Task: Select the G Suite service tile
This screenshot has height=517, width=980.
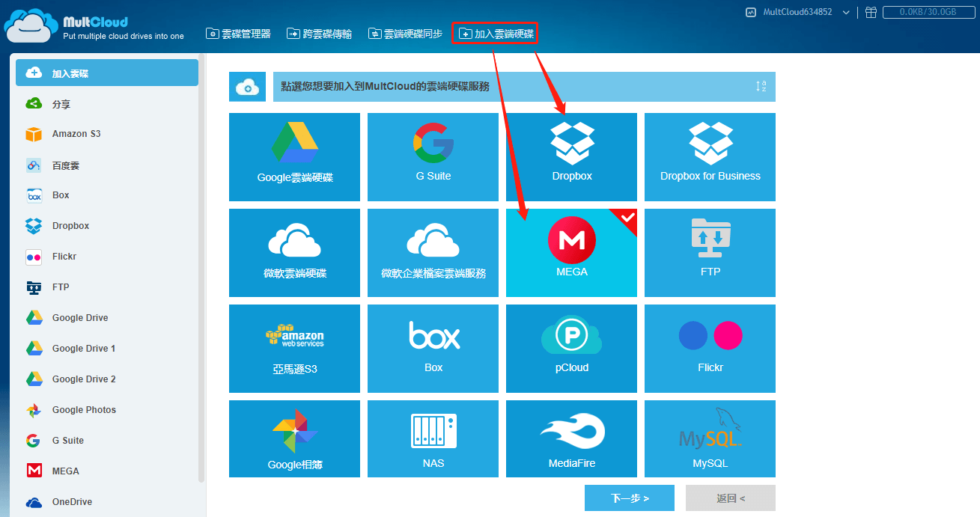Action: pos(433,157)
